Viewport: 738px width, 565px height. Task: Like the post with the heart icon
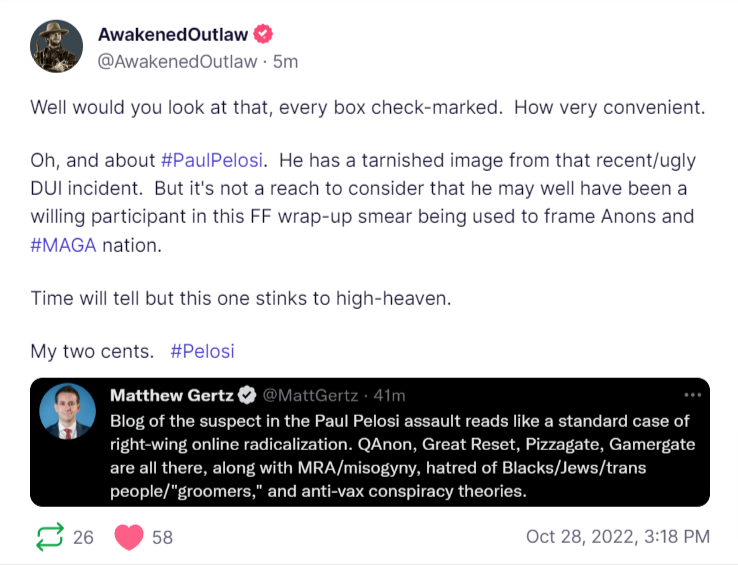pyautogui.click(x=129, y=537)
